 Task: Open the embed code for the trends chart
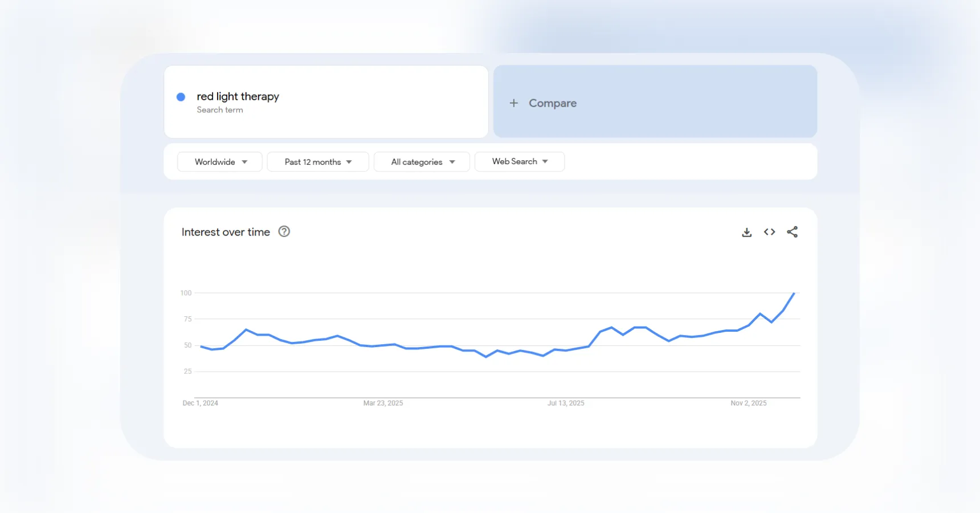[x=769, y=232]
